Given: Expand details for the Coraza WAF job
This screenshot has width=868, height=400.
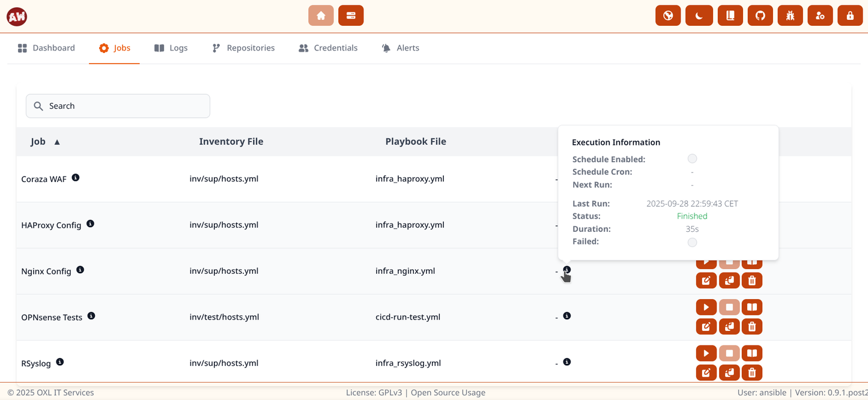Looking at the screenshot, I should (76, 177).
